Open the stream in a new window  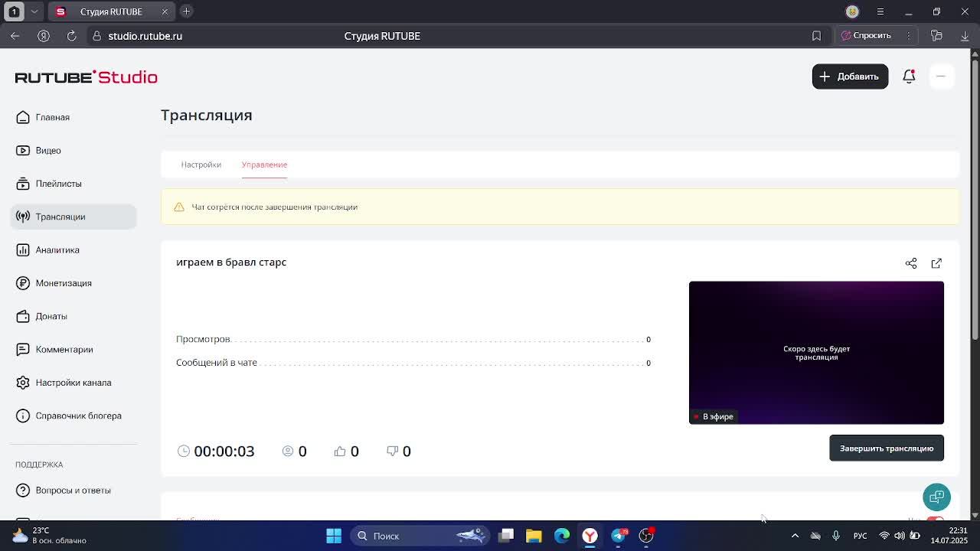pyautogui.click(x=936, y=263)
